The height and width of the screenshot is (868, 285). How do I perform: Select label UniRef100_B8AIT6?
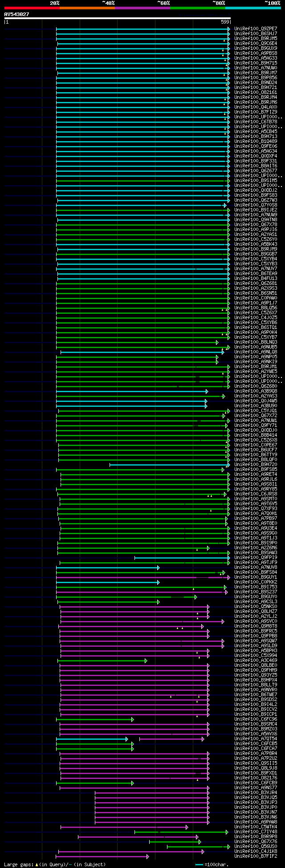point(255,166)
